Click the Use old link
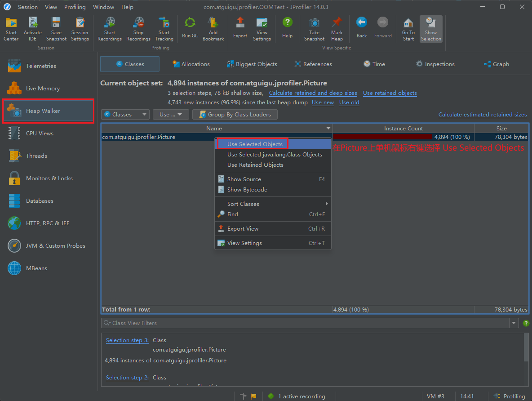 (x=349, y=102)
